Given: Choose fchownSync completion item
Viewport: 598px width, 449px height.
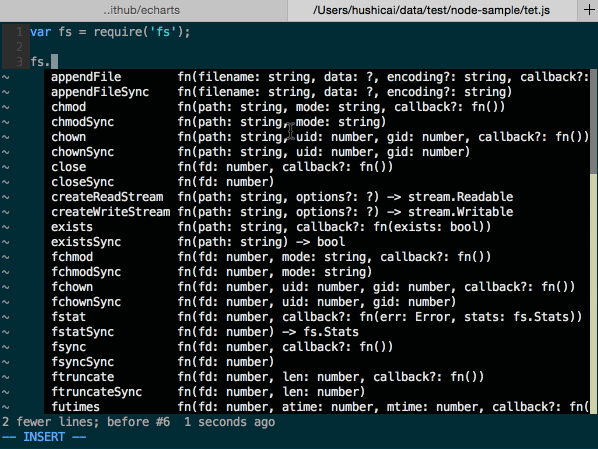Looking at the screenshot, I should 317,302.
